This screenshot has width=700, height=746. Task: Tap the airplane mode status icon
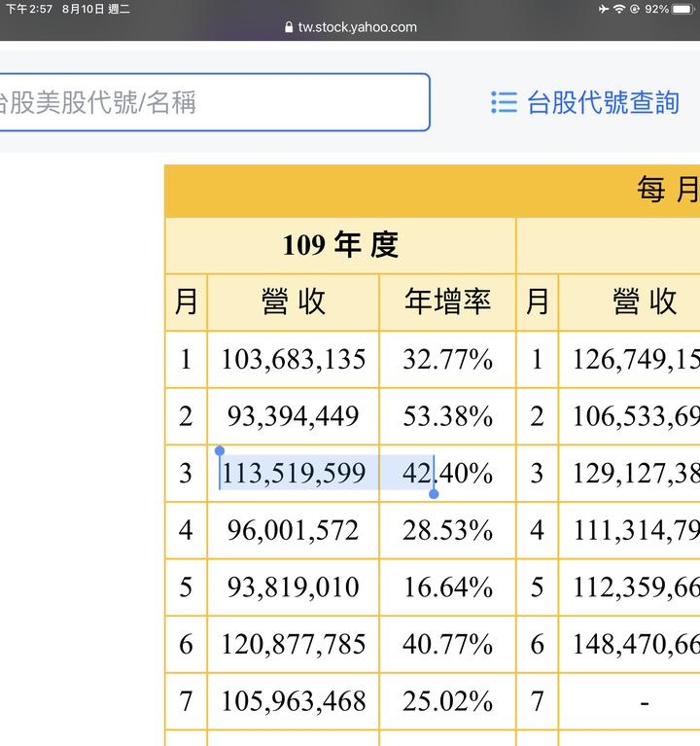(604, 9)
